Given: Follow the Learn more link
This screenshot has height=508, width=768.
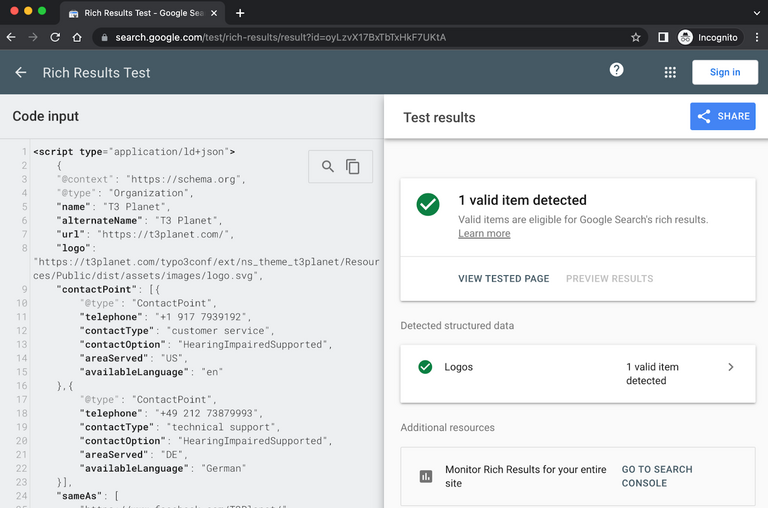Looking at the screenshot, I should (484, 233).
